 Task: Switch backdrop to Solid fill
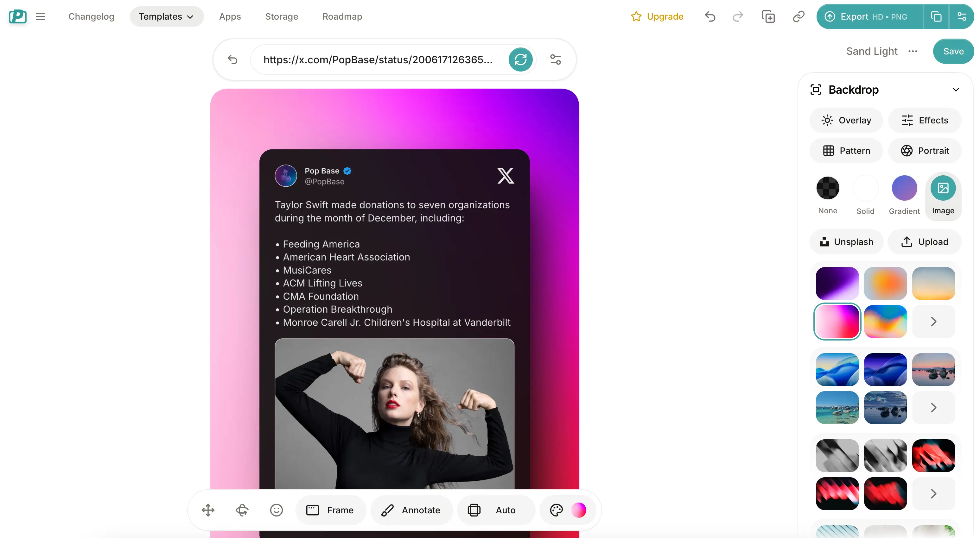(x=865, y=188)
